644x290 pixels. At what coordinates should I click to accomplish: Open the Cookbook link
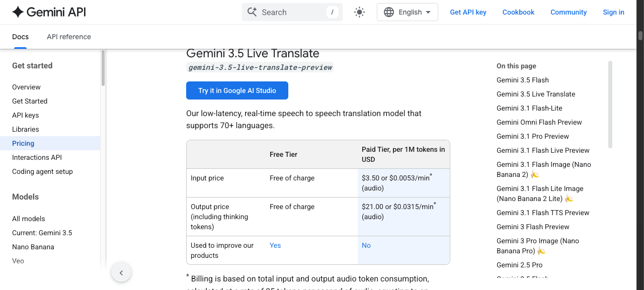pyautogui.click(x=518, y=12)
